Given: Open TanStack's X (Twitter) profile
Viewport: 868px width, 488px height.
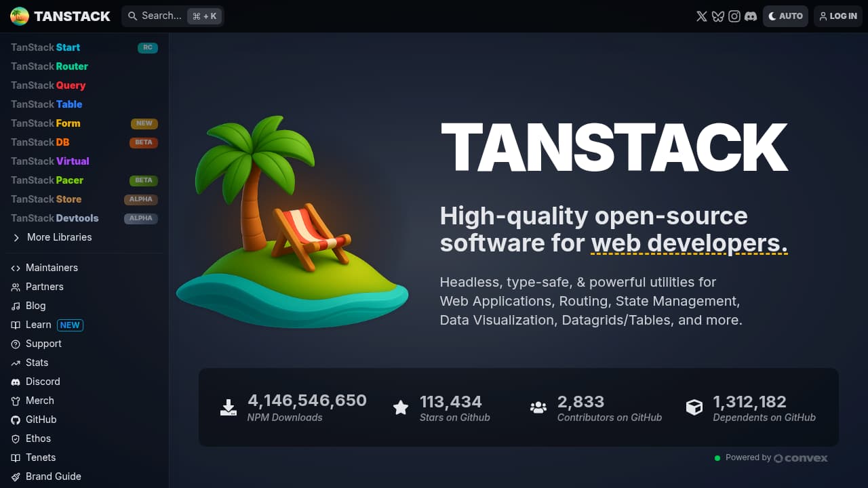Looking at the screenshot, I should [702, 16].
